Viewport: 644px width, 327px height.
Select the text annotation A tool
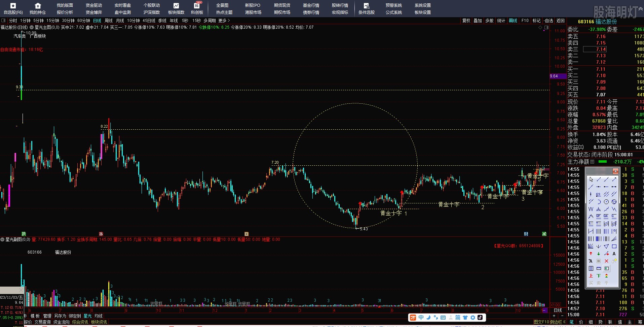tap(614, 253)
